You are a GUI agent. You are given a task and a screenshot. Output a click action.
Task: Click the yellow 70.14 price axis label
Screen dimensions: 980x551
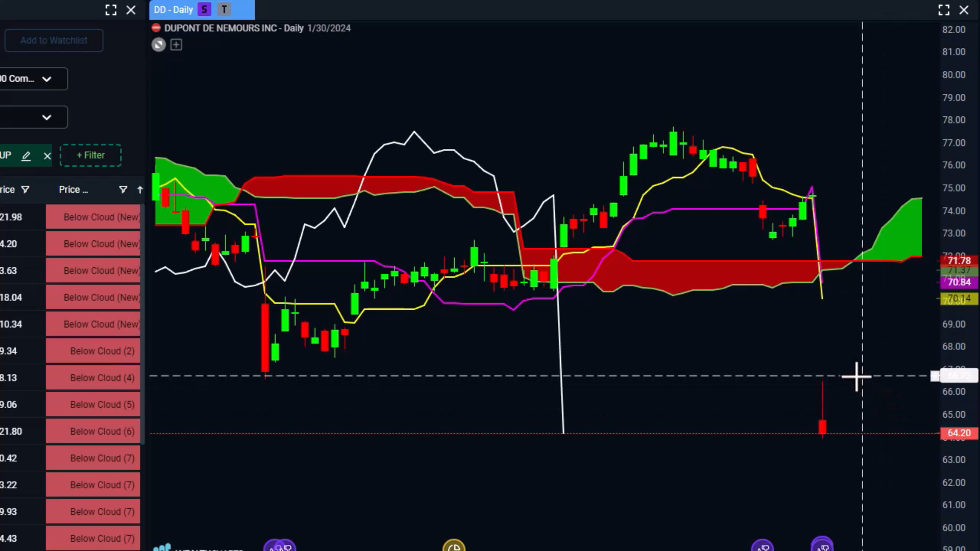point(959,298)
